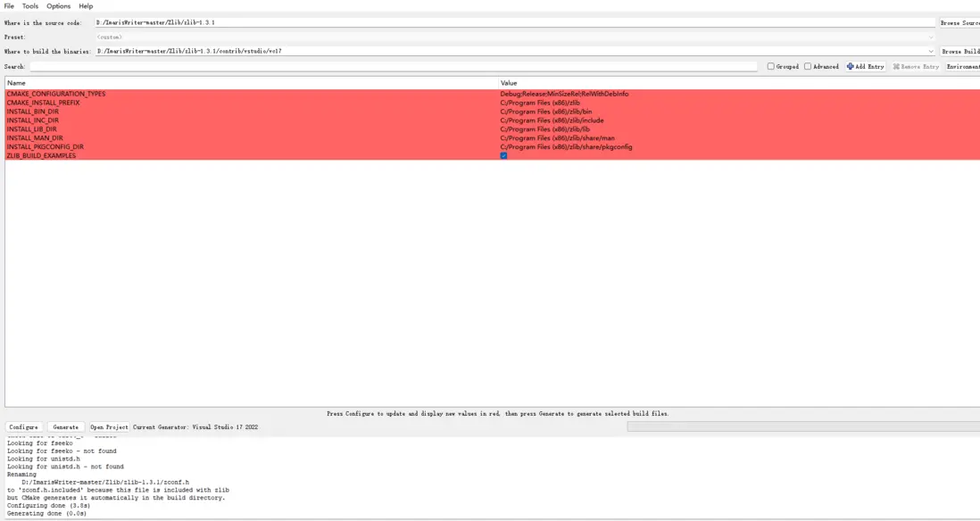Screen dimensions: 980x521
Task: Click the source code path field
Action: [x=514, y=22]
